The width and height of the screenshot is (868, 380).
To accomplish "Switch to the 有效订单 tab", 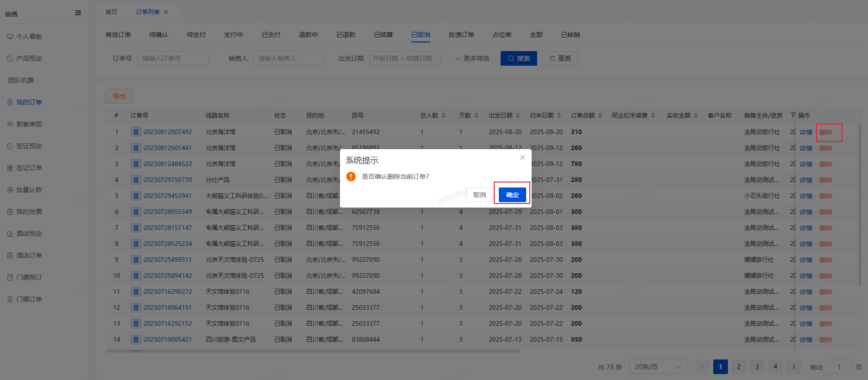I will coord(118,35).
